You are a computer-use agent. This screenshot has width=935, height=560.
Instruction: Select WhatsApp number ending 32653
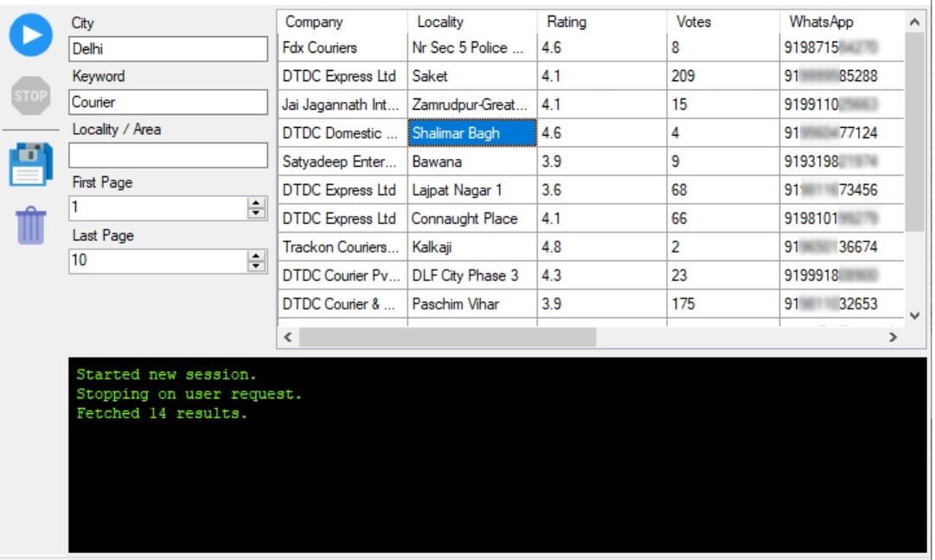(842, 304)
